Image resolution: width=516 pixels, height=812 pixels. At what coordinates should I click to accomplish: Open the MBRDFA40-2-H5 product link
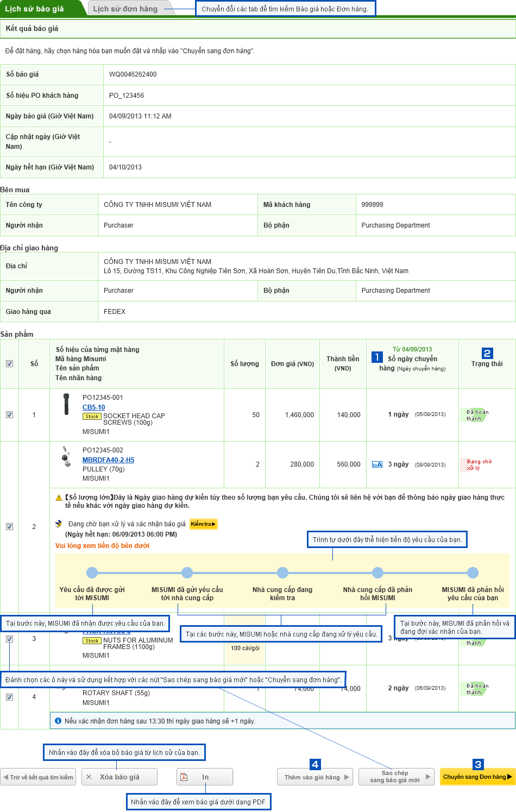(x=109, y=460)
